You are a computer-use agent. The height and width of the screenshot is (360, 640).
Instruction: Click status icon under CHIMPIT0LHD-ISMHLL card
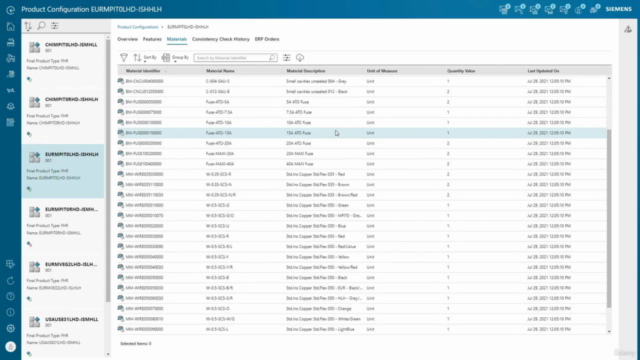29,79
